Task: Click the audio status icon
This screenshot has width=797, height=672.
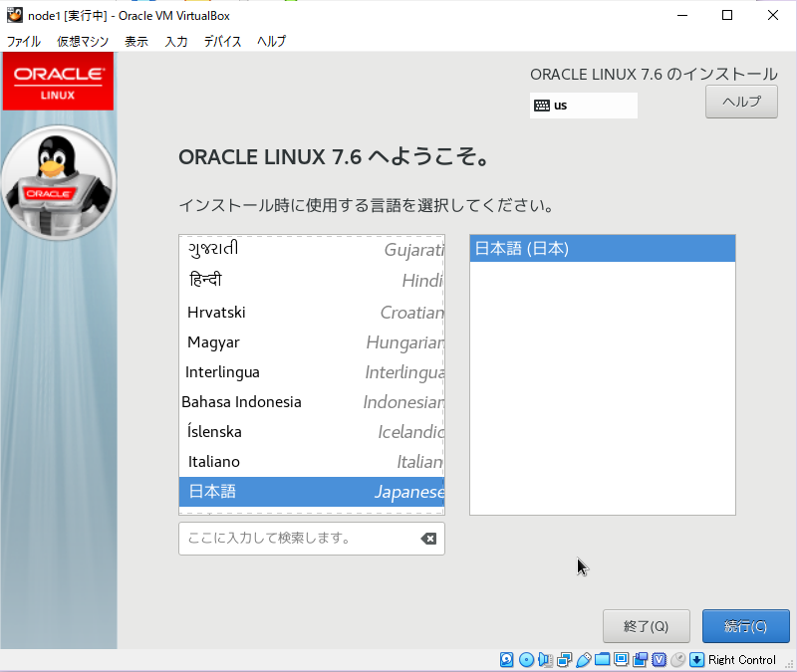Action: click(545, 659)
